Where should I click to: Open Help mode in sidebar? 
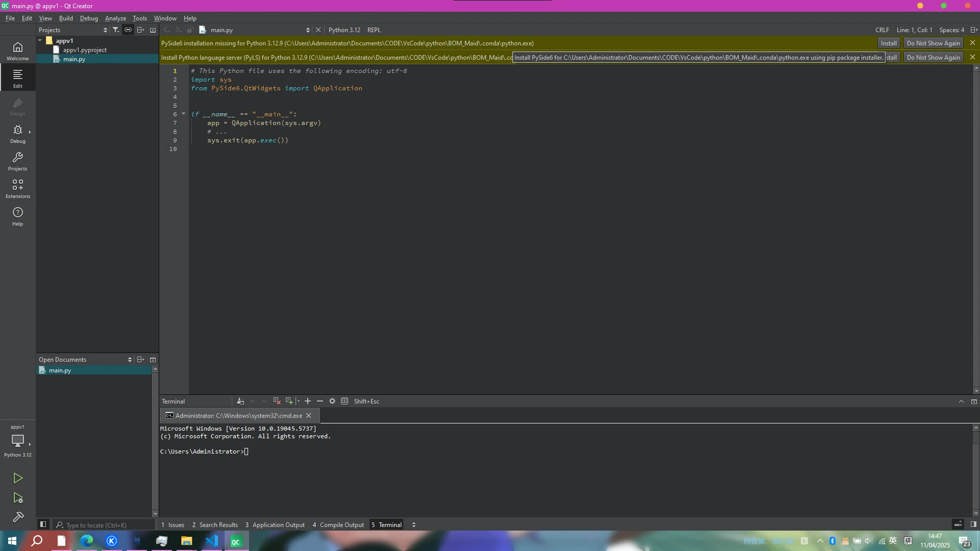click(x=17, y=216)
